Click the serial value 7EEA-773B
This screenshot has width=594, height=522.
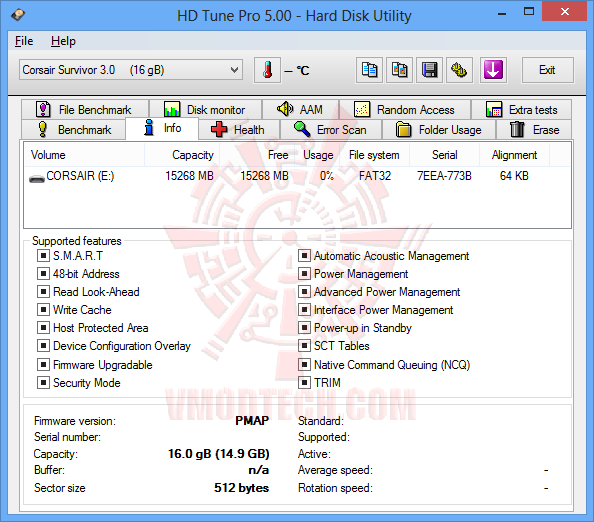tap(444, 176)
